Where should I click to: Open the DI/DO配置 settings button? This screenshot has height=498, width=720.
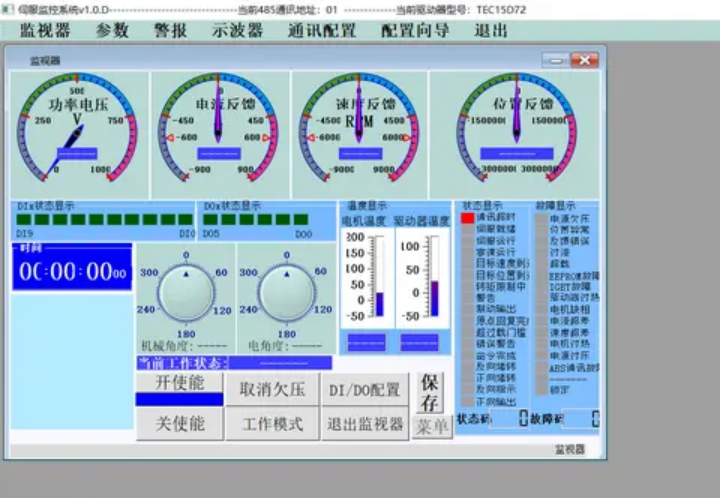point(364,390)
